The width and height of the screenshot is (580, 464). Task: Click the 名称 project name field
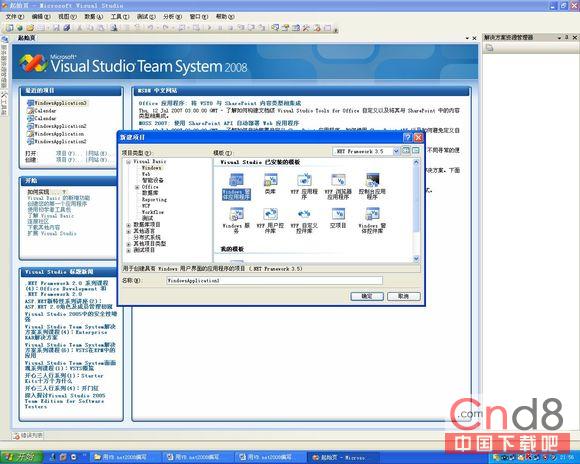point(274,280)
